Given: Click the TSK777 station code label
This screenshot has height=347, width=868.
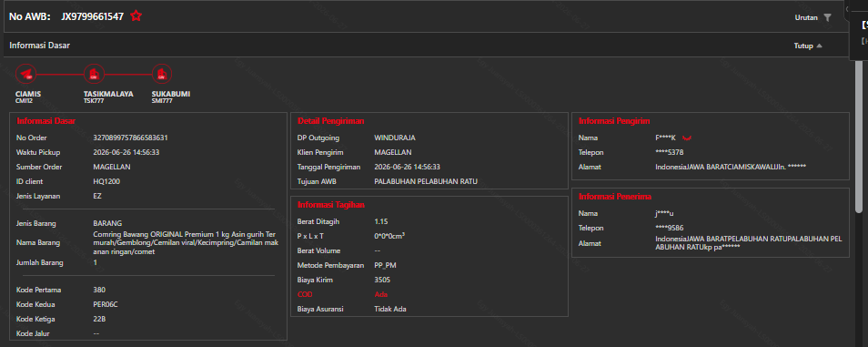Looking at the screenshot, I should click(x=94, y=101).
